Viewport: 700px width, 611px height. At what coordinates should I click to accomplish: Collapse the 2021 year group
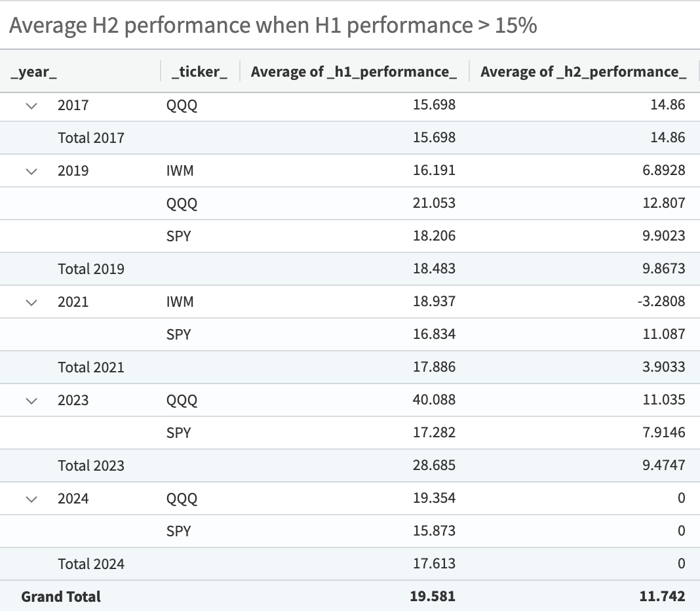tap(31, 302)
